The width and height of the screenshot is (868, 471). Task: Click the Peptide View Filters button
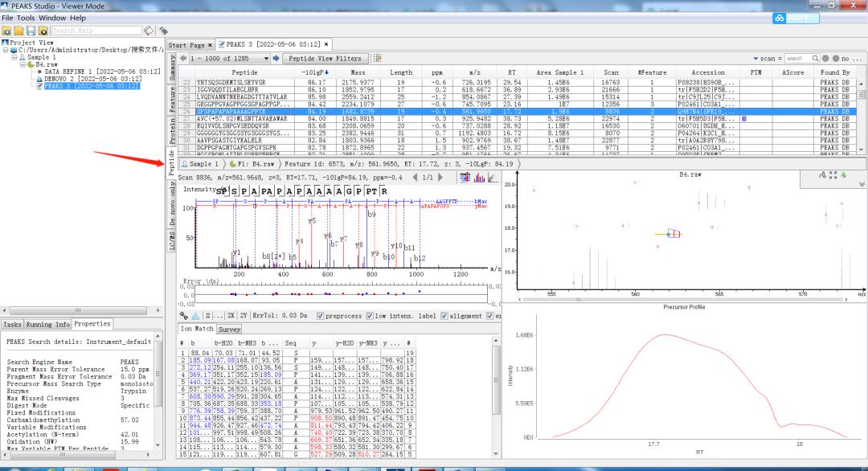coord(325,59)
